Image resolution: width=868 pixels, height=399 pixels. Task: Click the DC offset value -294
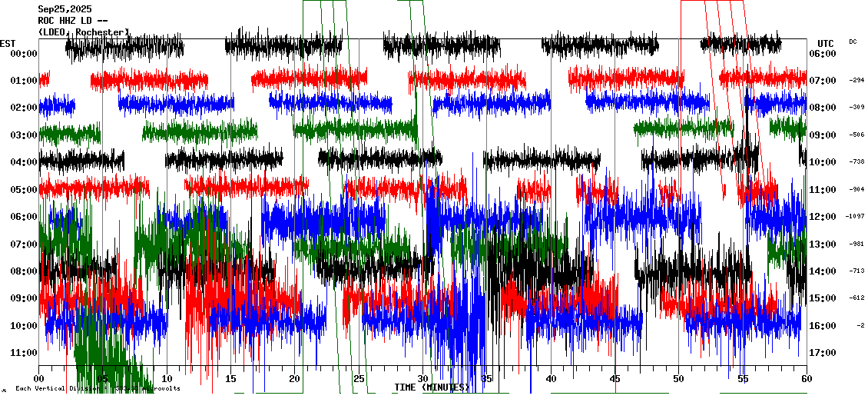[856, 81]
